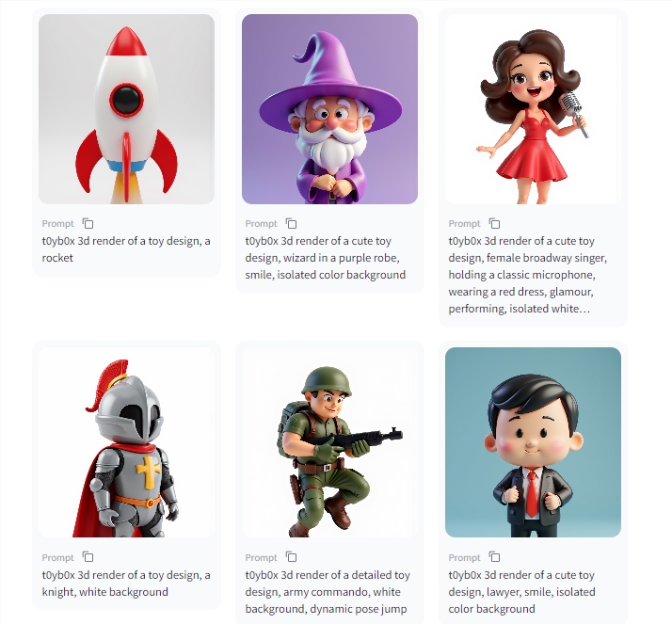
Task: Open the armored knight image
Action: click(x=126, y=442)
